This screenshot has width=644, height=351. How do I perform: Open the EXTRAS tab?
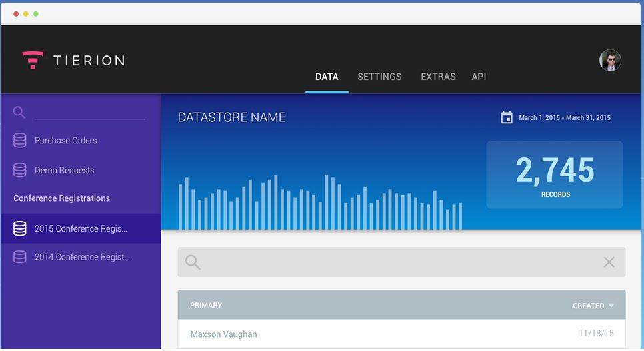tap(438, 77)
